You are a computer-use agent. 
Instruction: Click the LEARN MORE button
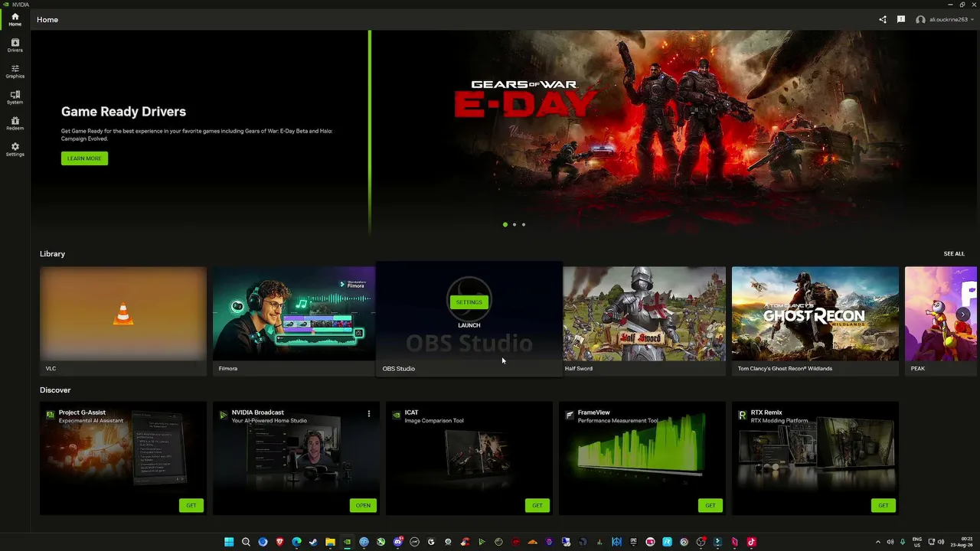click(x=84, y=158)
